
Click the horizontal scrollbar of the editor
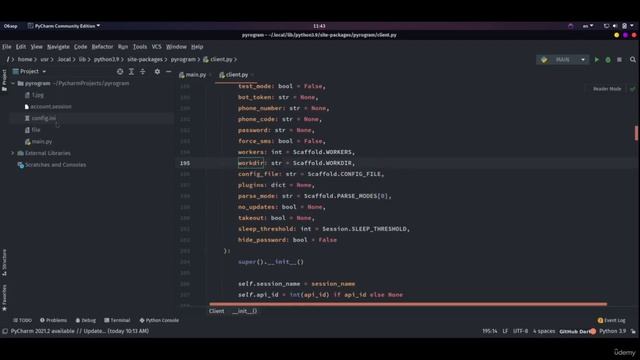coord(408,304)
